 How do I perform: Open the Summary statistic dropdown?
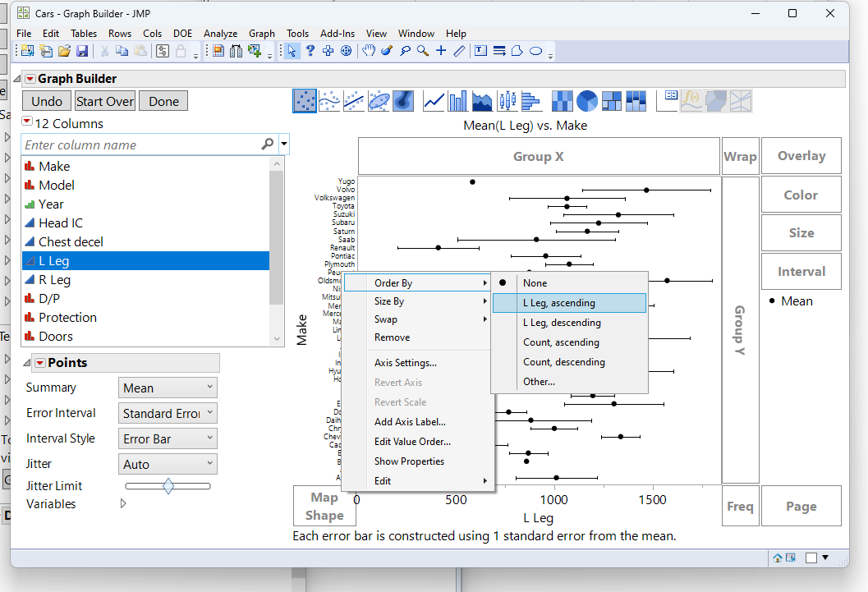[168, 388]
